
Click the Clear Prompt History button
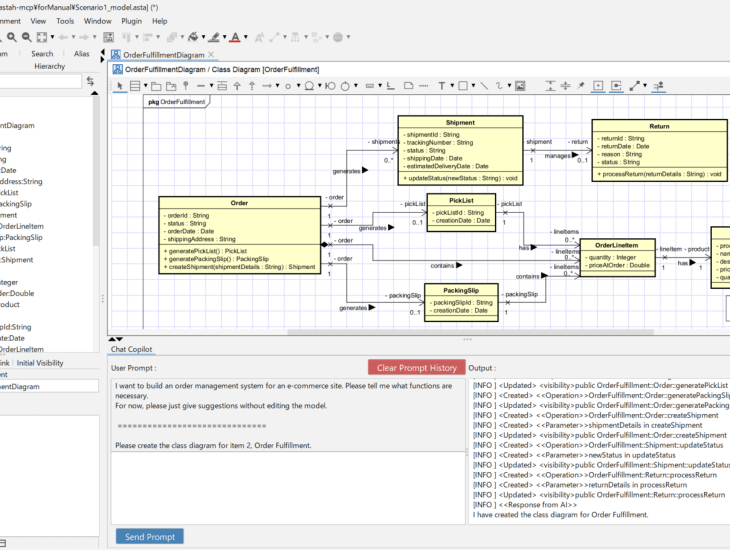[x=415, y=367]
